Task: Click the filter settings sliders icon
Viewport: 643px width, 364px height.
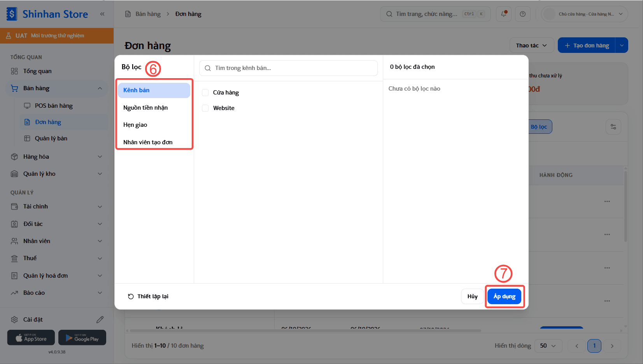Action: pos(613,127)
